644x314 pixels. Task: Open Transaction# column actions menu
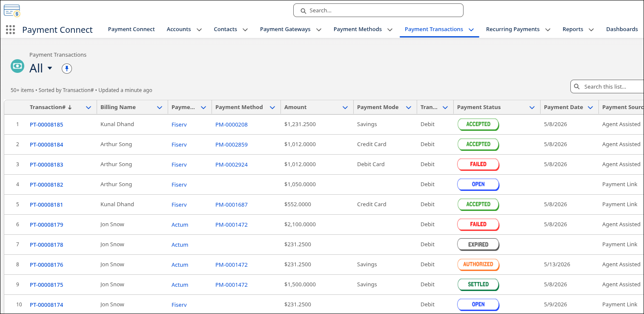89,108
